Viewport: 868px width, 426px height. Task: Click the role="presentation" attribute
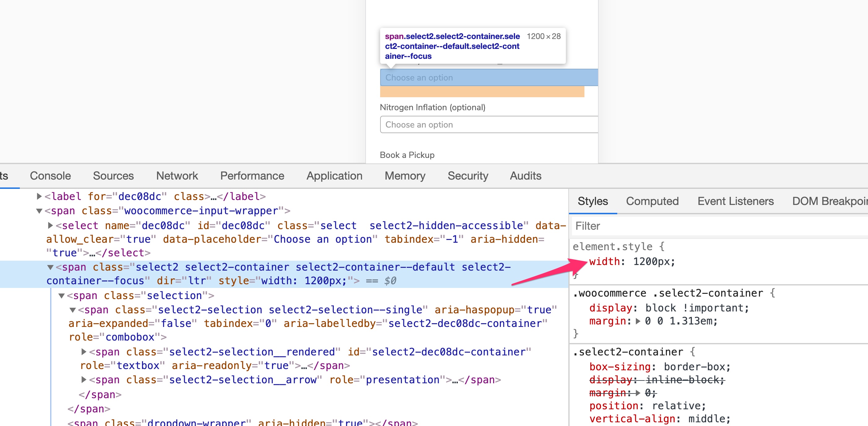tap(388, 380)
